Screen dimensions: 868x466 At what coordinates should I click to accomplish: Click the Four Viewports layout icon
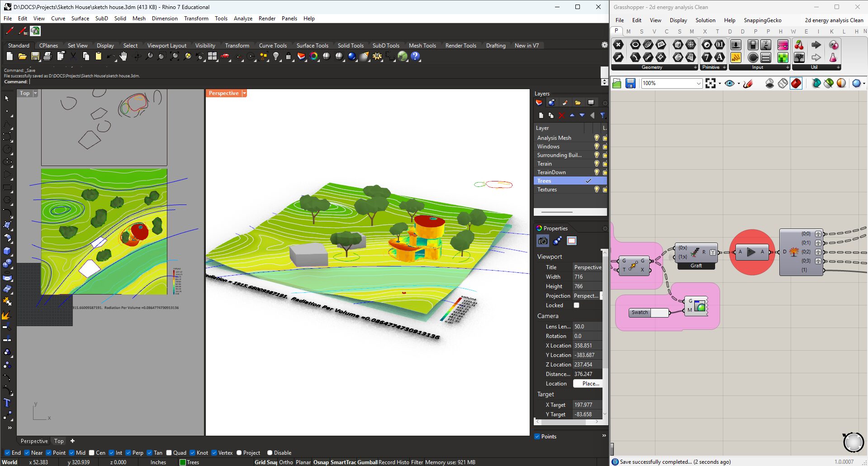pyautogui.click(x=213, y=57)
